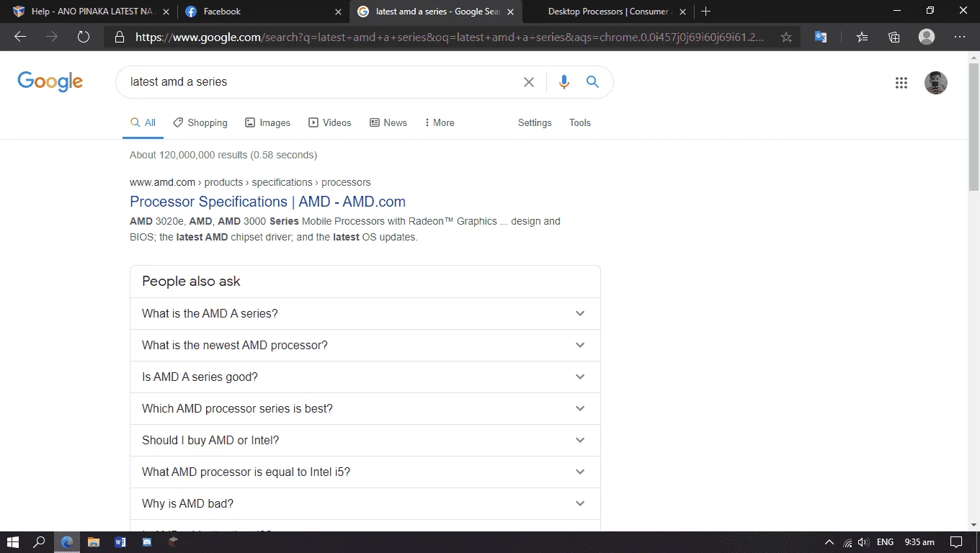Click the "About 120,000,000 results" text
Image resolution: width=980 pixels, height=553 pixels.
pyautogui.click(x=223, y=155)
